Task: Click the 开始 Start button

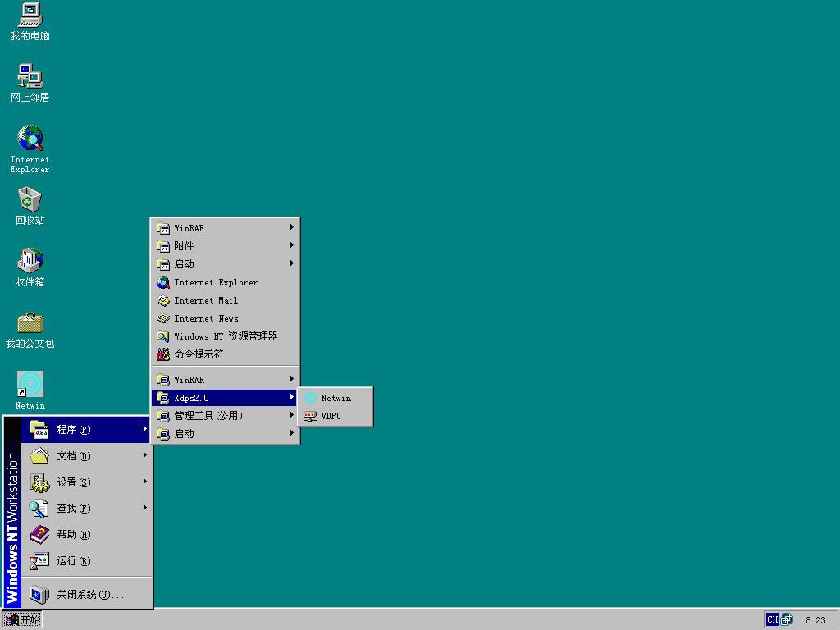Action: tap(23, 619)
